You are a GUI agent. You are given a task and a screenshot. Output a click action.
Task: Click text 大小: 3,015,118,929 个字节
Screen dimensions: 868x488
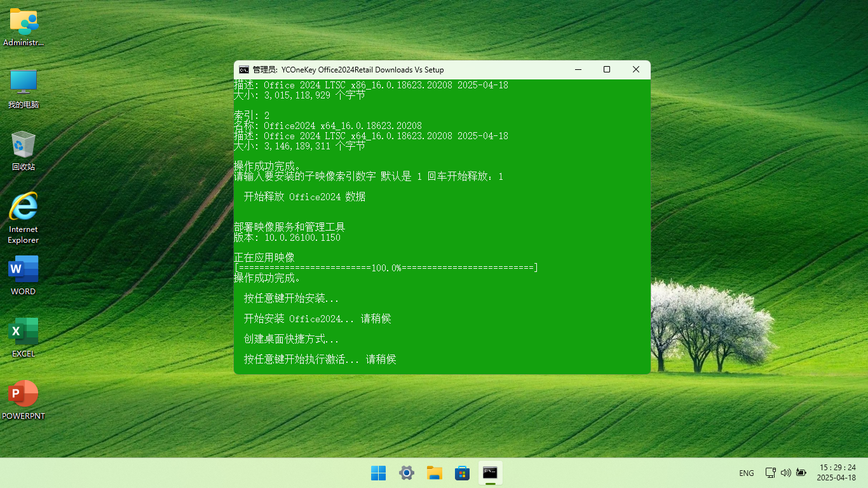300,95
